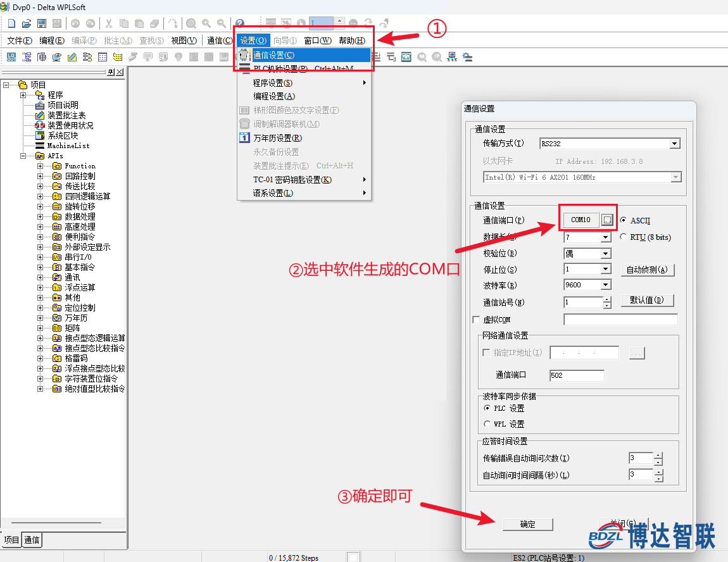The height and width of the screenshot is (562, 728).
Task: Click the 确定 button
Action: click(x=527, y=524)
